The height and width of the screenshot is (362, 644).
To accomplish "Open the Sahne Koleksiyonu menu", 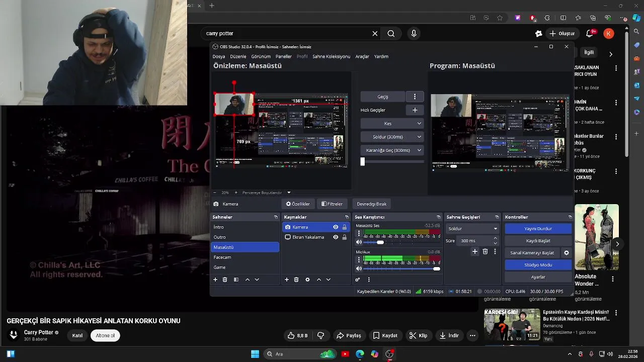I will [331, 56].
